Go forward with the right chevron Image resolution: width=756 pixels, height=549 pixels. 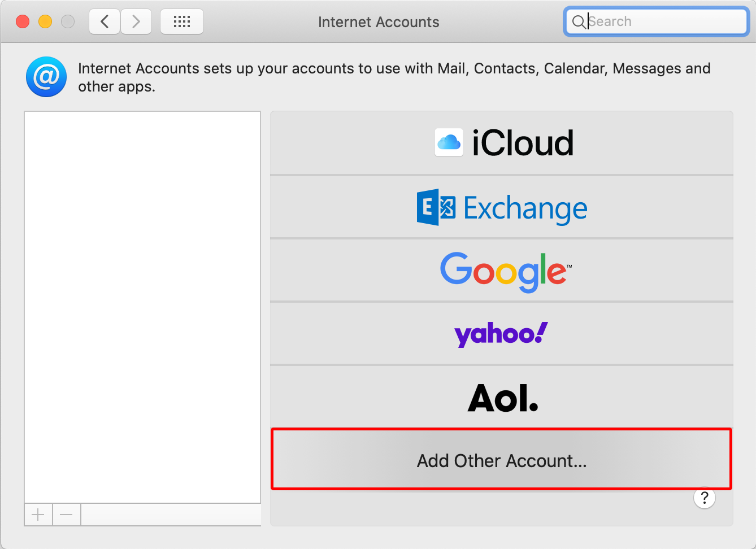(136, 22)
